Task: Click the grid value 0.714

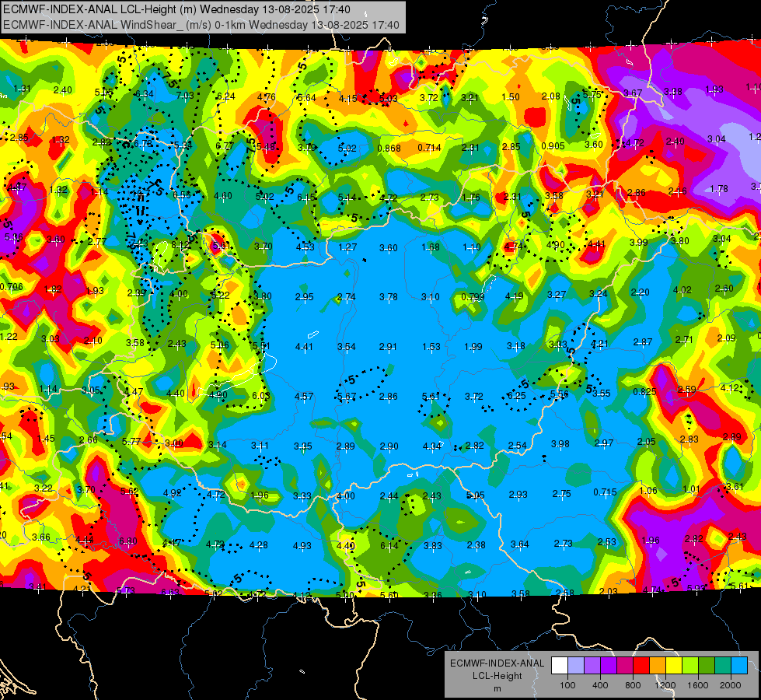Action: pyautogui.click(x=430, y=147)
